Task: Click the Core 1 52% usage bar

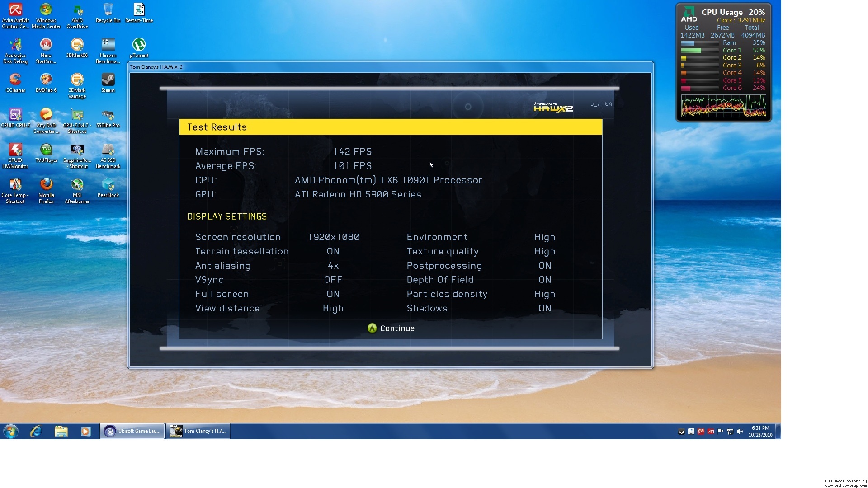Action: pyautogui.click(x=699, y=51)
